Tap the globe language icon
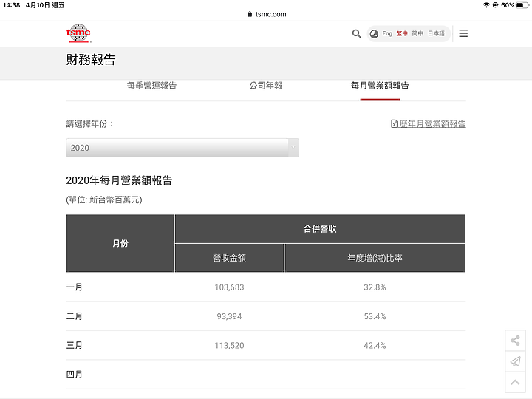The width and height of the screenshot is (532, 399). pos(374,33)
